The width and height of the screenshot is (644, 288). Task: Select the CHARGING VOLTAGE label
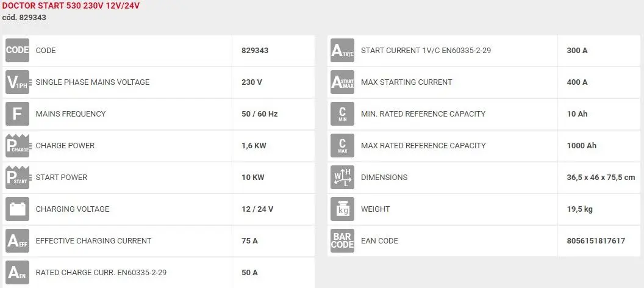click(x=73, y=209)
